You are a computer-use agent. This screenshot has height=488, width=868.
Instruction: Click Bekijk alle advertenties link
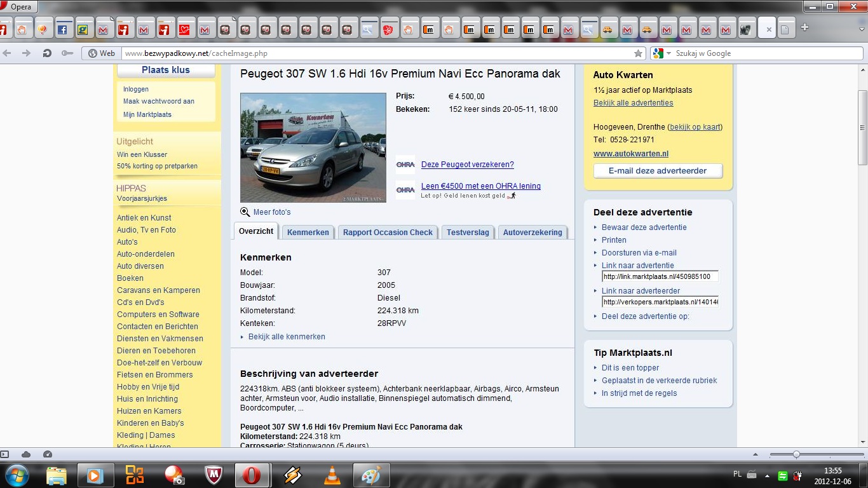[634, 103]
